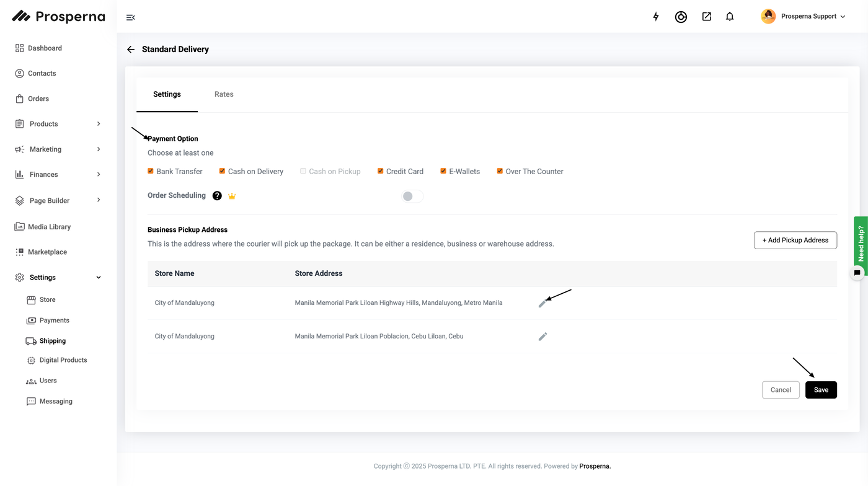This screenshot has width=868, height=486.
Task: Open the chat bubble widget icon
Action: (857, 273)
